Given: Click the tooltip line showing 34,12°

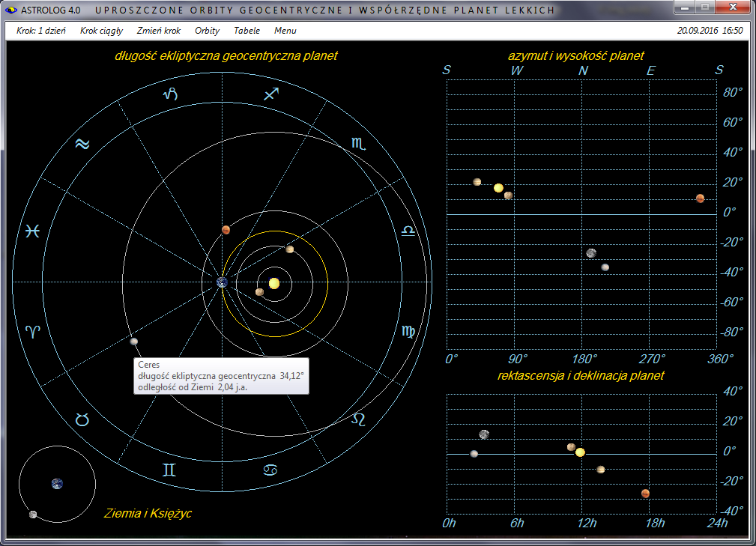Looking at the screenshot, I should 221,376.
